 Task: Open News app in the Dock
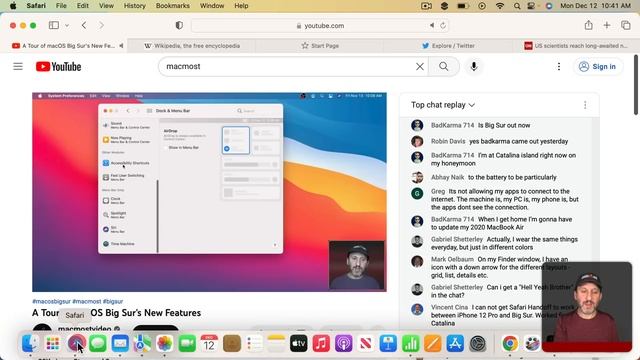[x=366, y=343]
